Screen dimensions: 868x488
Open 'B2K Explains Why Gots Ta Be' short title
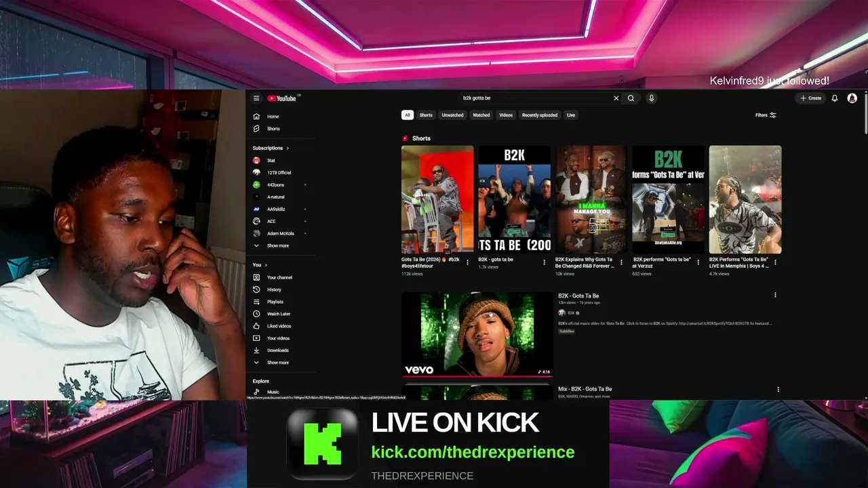(584, 262)
